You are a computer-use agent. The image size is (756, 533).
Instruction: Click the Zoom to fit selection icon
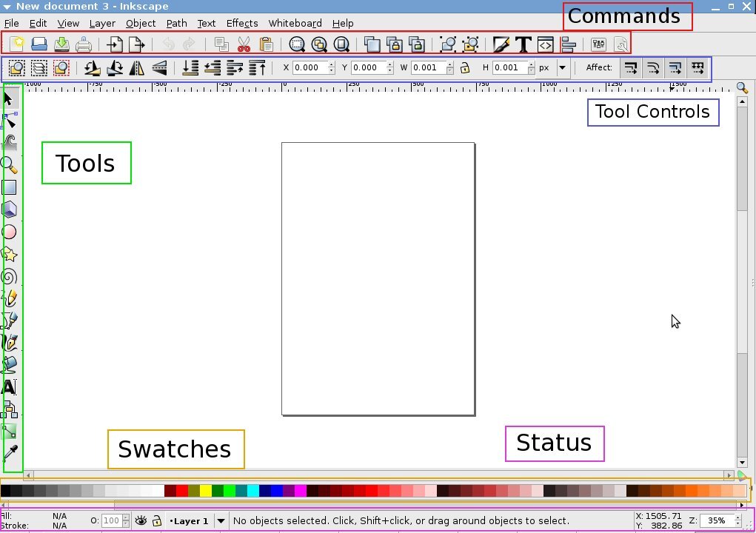pos(297,44)
